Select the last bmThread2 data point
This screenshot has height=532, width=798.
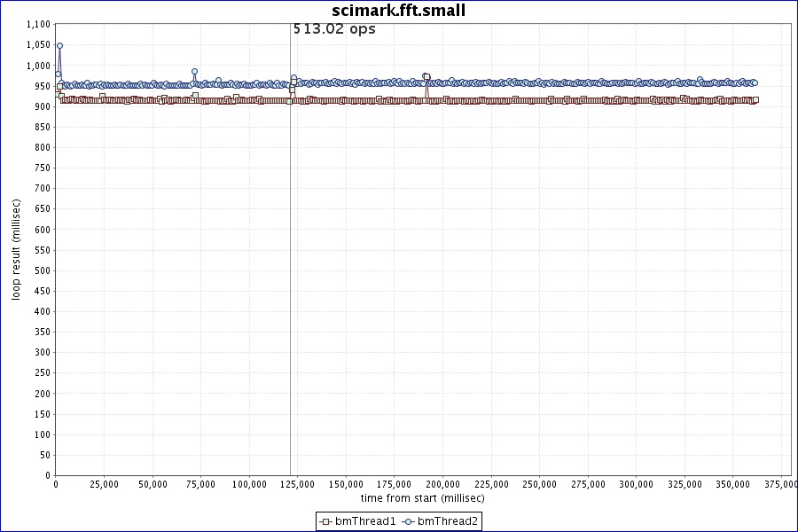click(755, 82)
